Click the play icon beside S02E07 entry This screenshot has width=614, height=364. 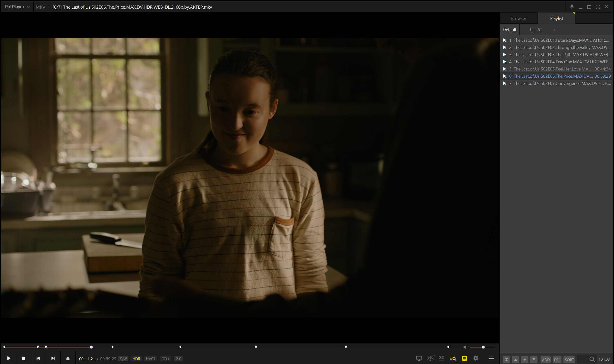tap(504, 83)
